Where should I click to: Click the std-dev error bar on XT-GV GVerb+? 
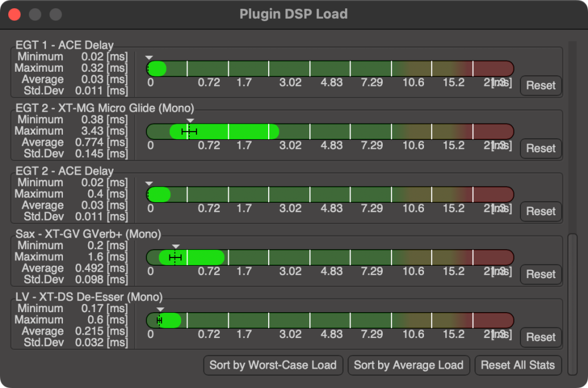(x=175, y=257)
